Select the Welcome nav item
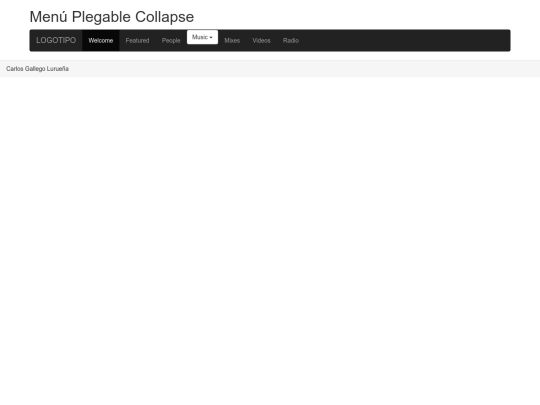This screenshot has height=405, width=540. coord(101,40)
